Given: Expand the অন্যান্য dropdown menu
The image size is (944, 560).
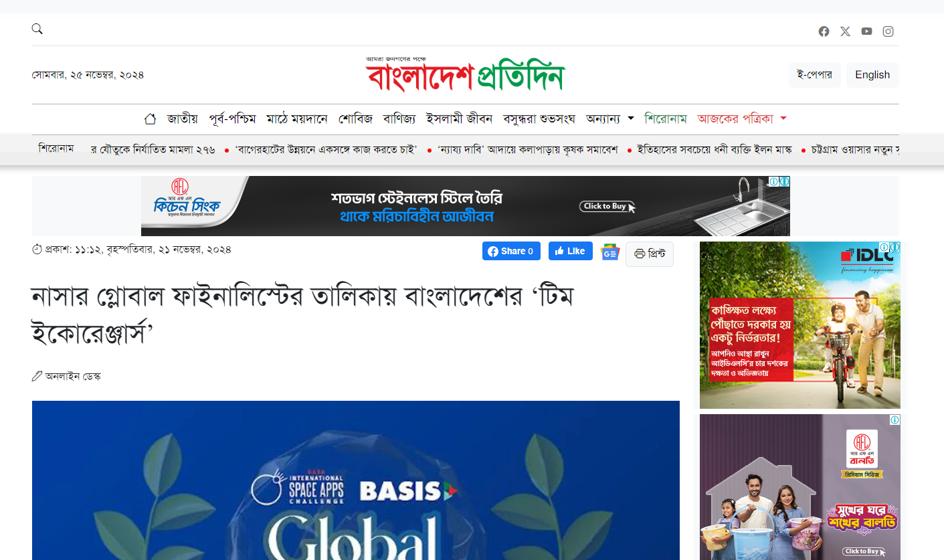Looking at the screenshot, I should tap(609, 119).
